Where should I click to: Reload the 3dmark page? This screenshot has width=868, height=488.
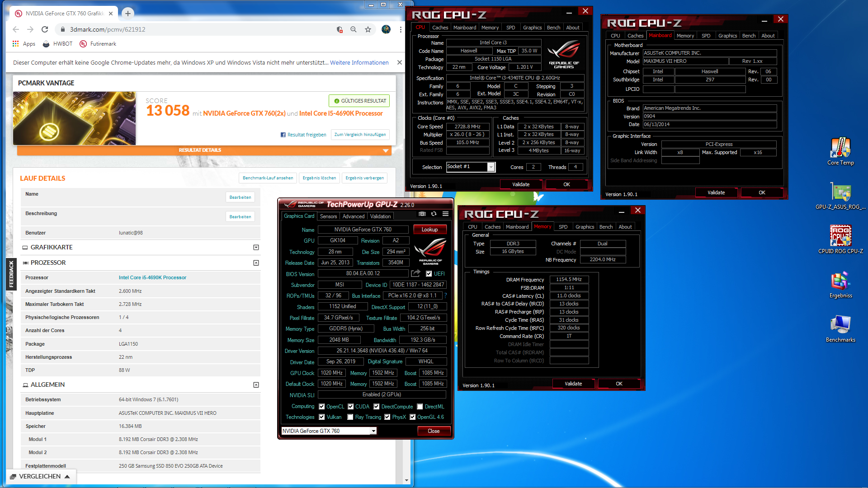[45, 29]
